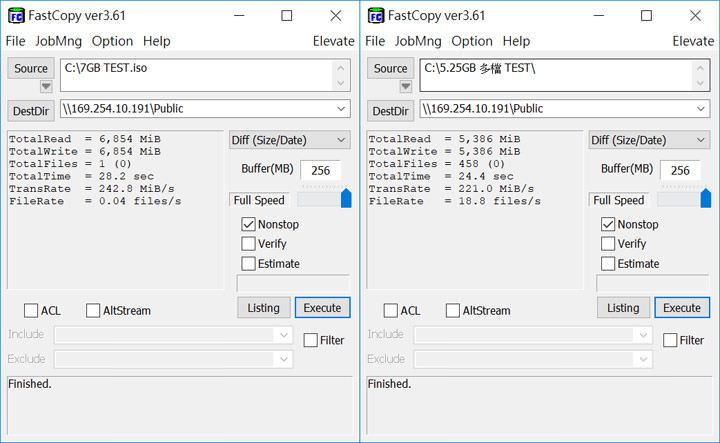The image size is (720, 443).
Task: Open source history arrow below left Source button
Action: [46, 87]
